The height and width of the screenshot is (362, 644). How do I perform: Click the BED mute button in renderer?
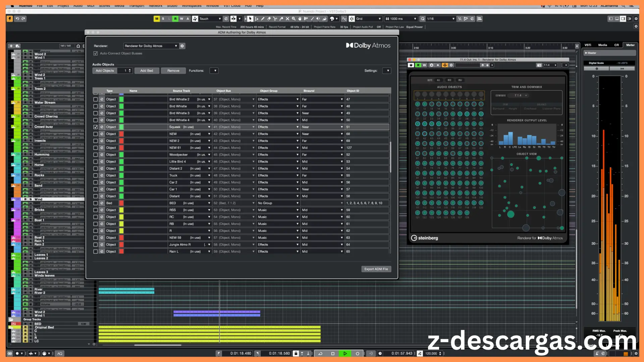(449, 80)
